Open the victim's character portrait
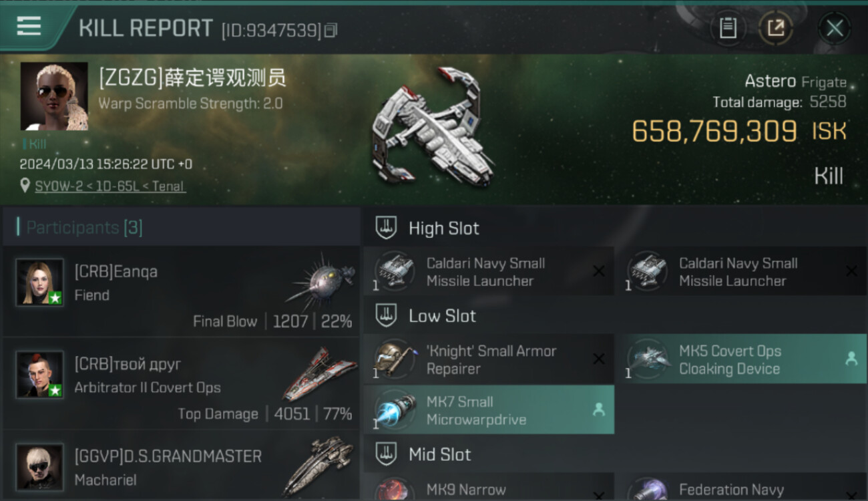868x501 pixels. (x=54, y=96)
